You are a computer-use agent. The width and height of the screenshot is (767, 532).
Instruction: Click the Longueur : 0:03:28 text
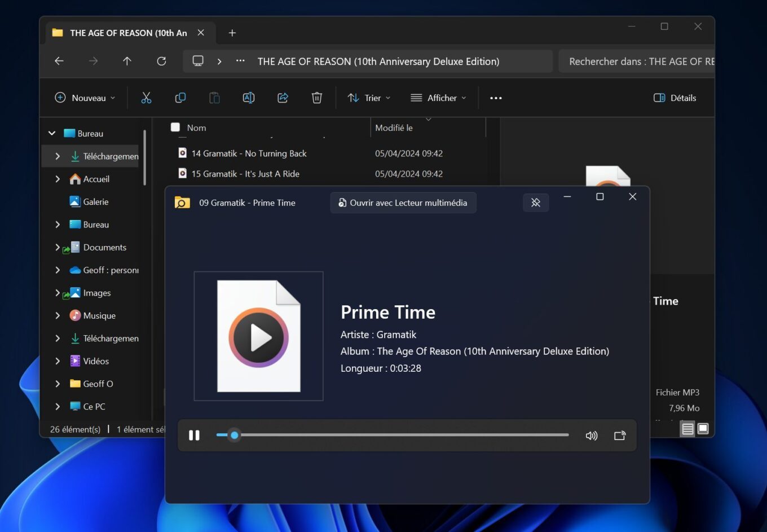381,368
